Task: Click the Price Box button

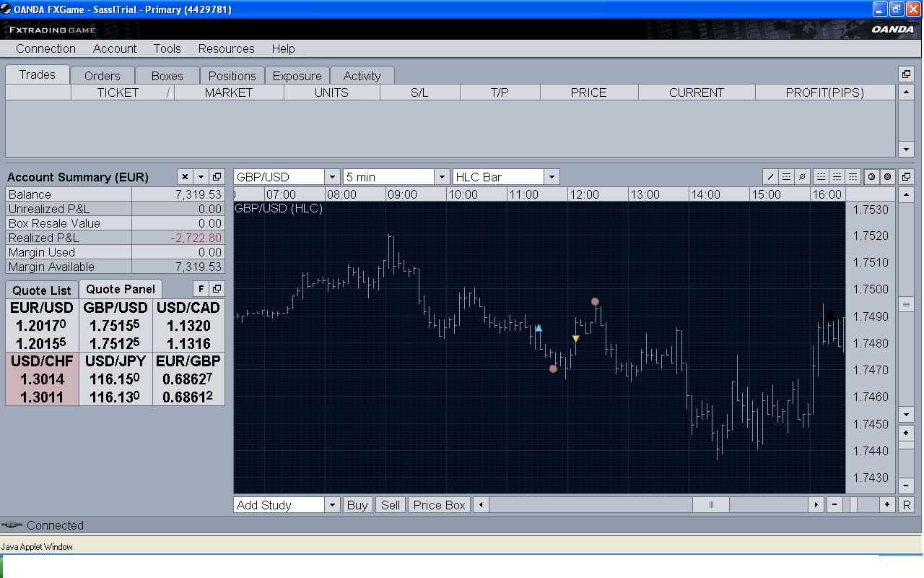Action: 440,505
